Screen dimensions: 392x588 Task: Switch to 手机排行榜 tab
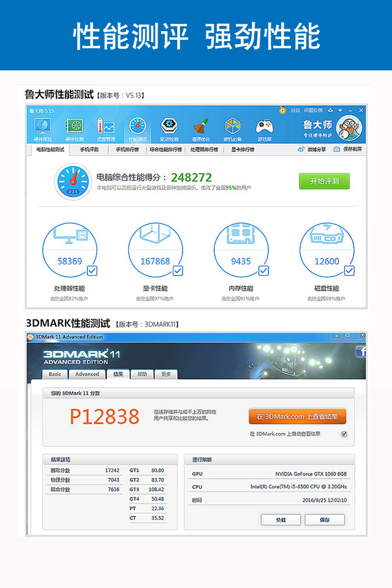(x=127, y=150)
